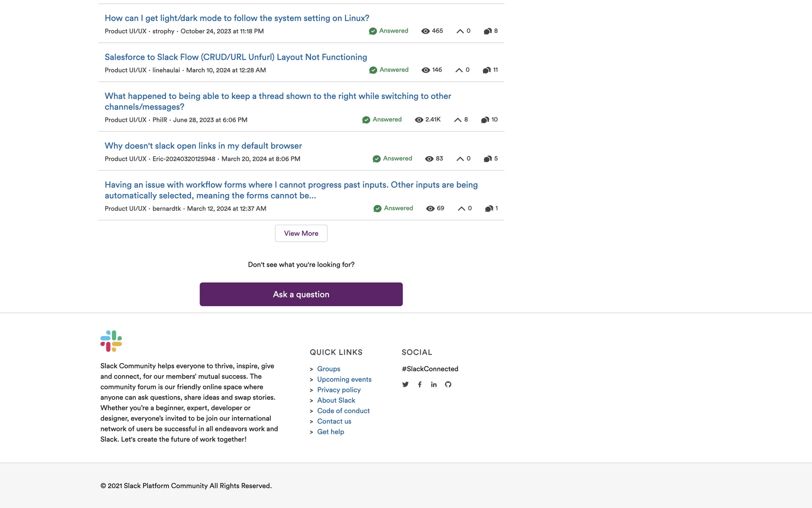Viewport: 812px width, 508px height.
Task: Click Answered checkmark on default browser question
Action: pyautogui.click(x=376, y=159)
